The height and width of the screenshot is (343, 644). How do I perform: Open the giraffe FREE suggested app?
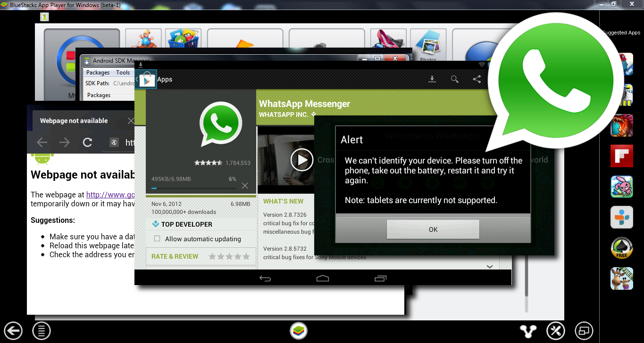(x=621, y=278)
